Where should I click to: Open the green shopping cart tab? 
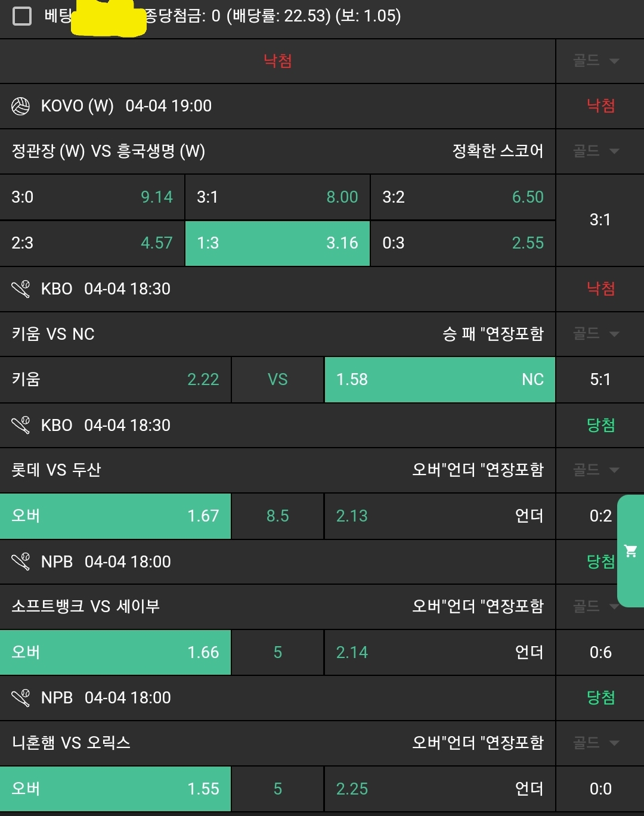tap(630, 551)
